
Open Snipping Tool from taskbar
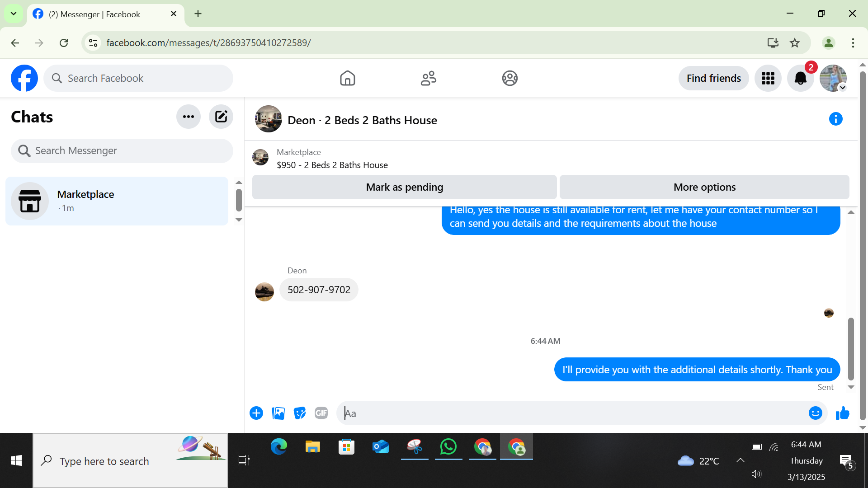[415, 447]
